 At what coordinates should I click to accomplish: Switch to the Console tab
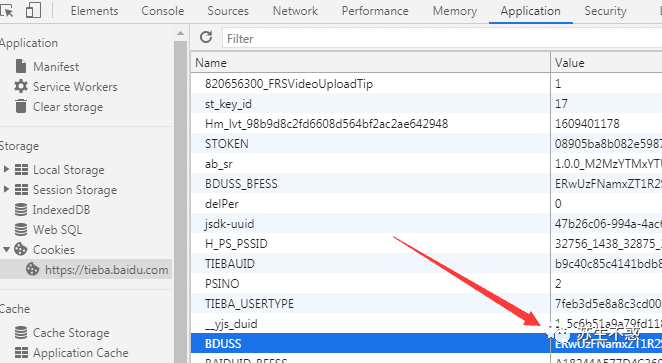(x=163, y=11)
